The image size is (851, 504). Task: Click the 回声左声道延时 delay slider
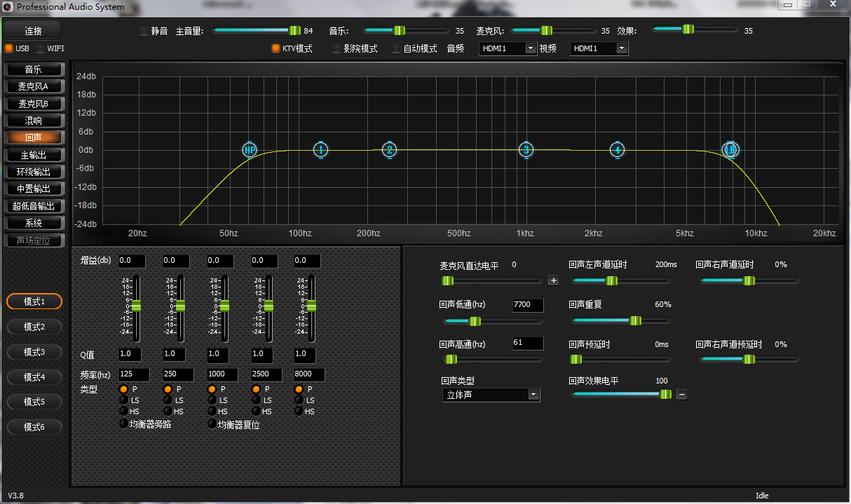point(621,280)
